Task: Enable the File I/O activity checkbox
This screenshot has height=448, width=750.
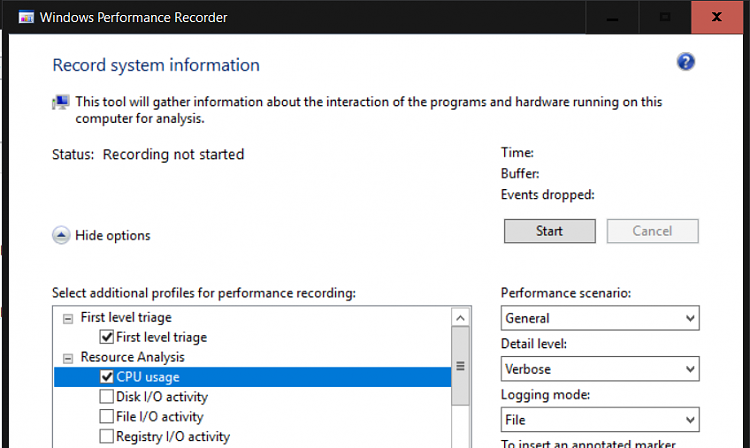Action: pos(107,416)
